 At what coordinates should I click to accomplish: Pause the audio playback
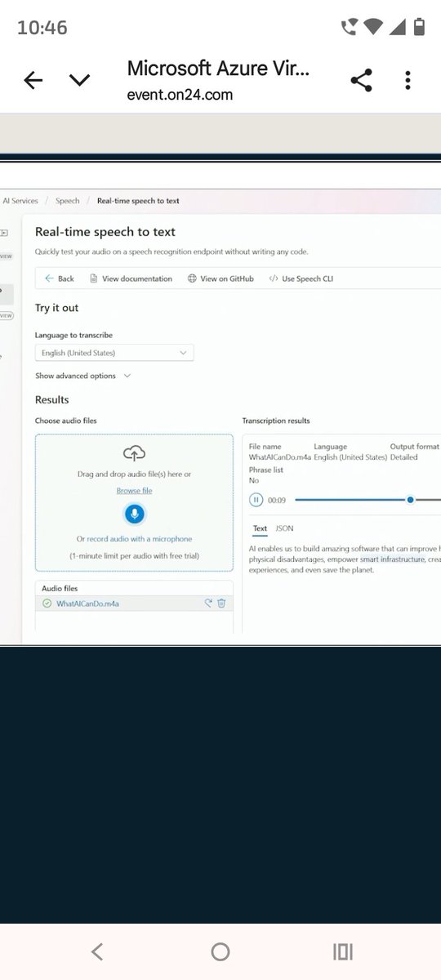pos(256,500)
